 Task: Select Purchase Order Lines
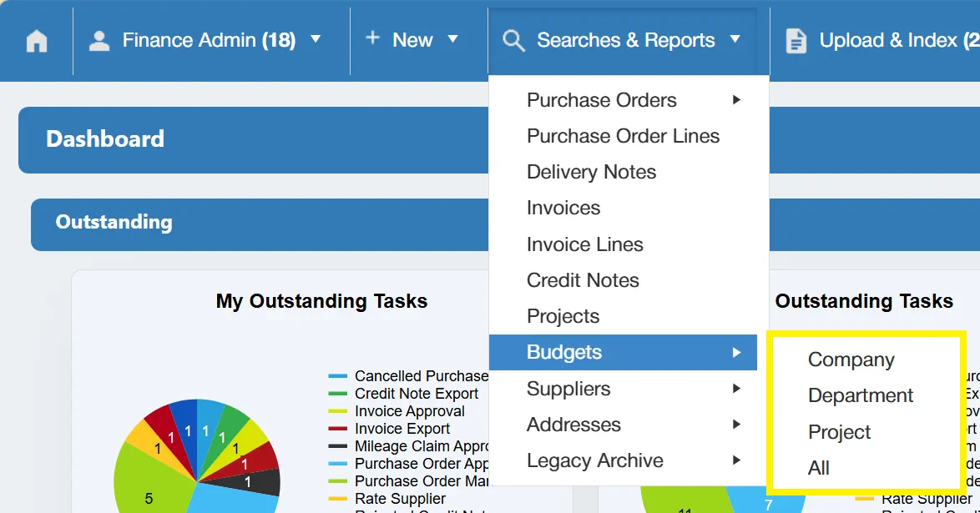tap(623, 136)
